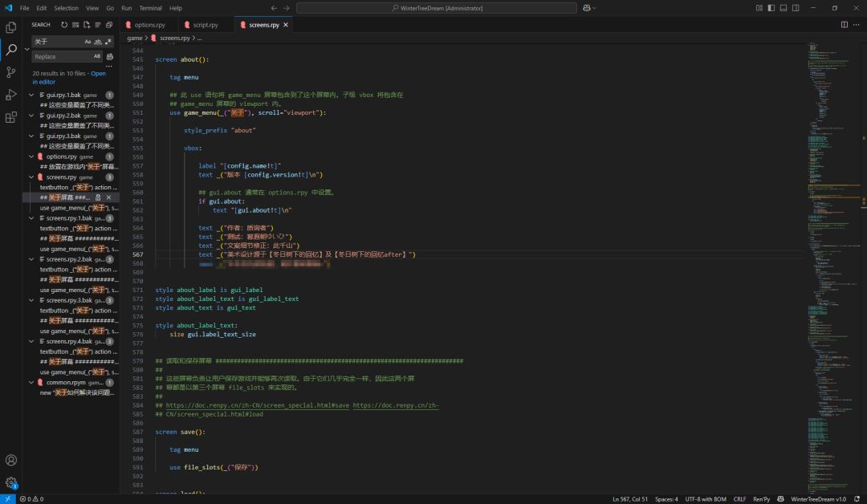Image resolution: width=867 pixels, height=504 pixels.
Task: Toggle Use Regular Expression in search
Action: (x=108, y=41)
